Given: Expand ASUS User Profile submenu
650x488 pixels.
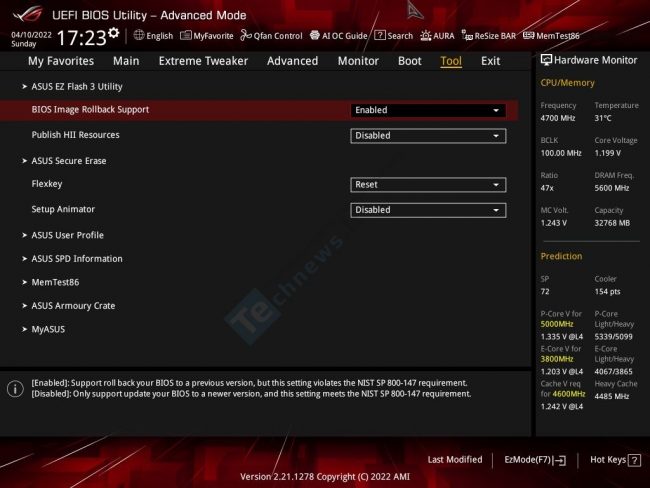Looking at the screenshot, I should (x=68, y=235).
